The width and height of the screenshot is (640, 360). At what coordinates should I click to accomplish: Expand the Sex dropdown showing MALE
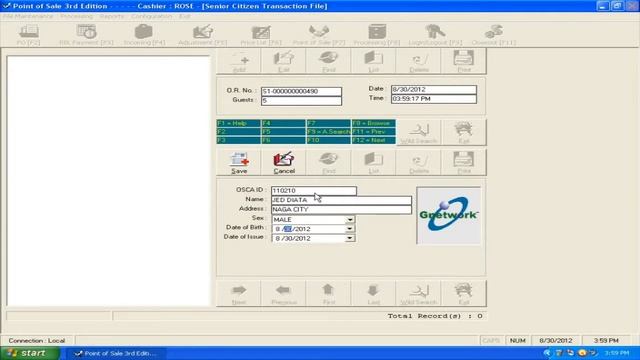(350, 220)
